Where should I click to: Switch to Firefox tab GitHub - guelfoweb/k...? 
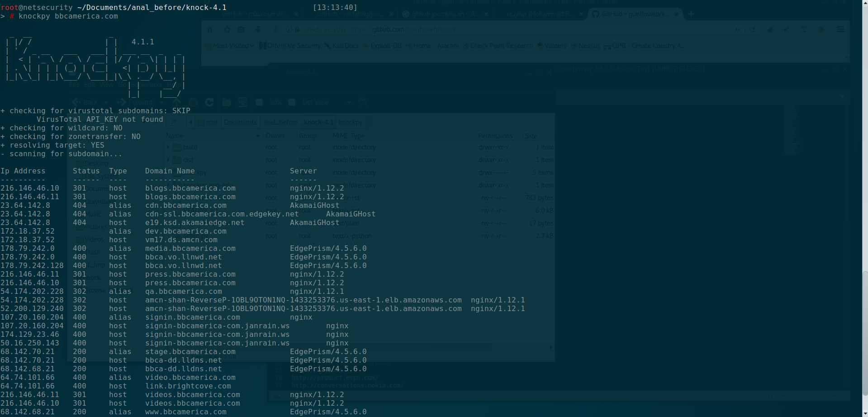(x=635, y=14)
